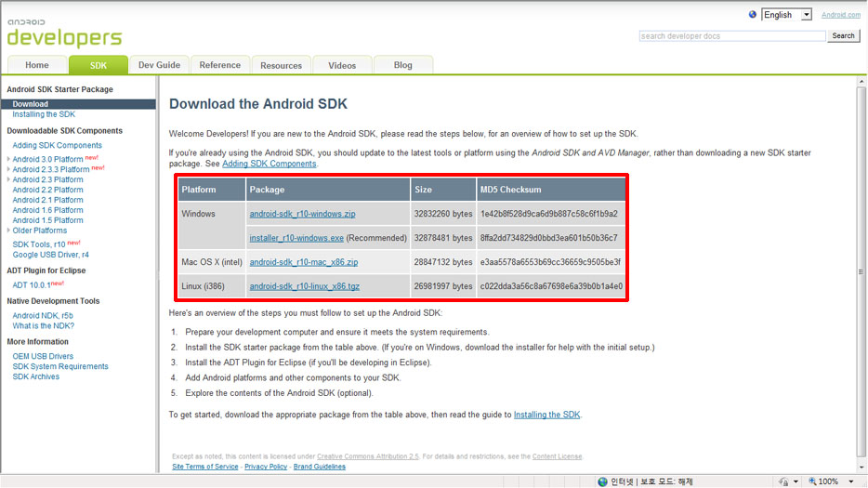Open SDK Tools, r10 link

coord(39,244)
